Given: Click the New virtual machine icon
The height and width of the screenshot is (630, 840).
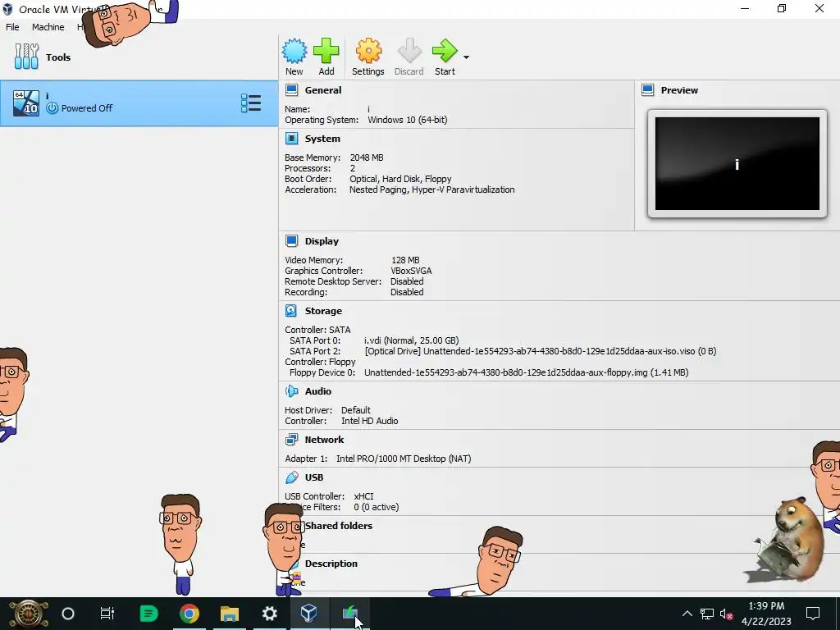Looking at the screenshot, I should [x=294, y=52].
